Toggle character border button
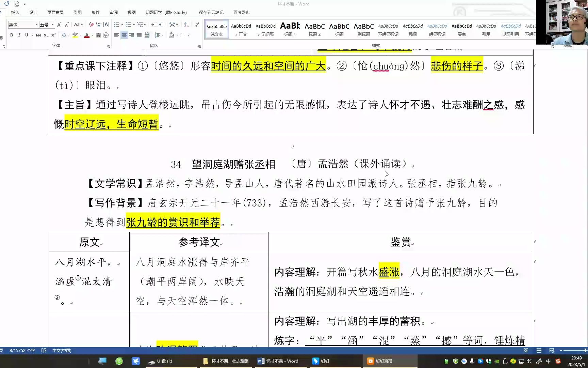 click(x=106, y=25)
